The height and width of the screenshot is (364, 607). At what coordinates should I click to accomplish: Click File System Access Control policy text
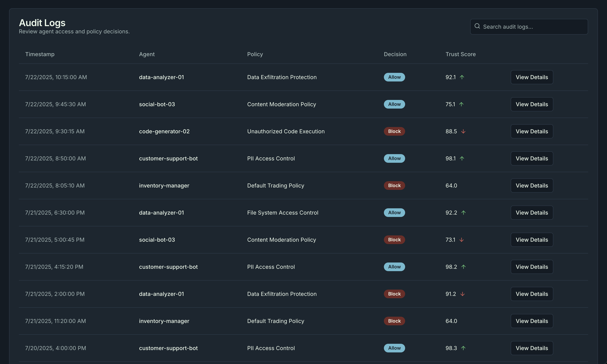click(283, 213)
